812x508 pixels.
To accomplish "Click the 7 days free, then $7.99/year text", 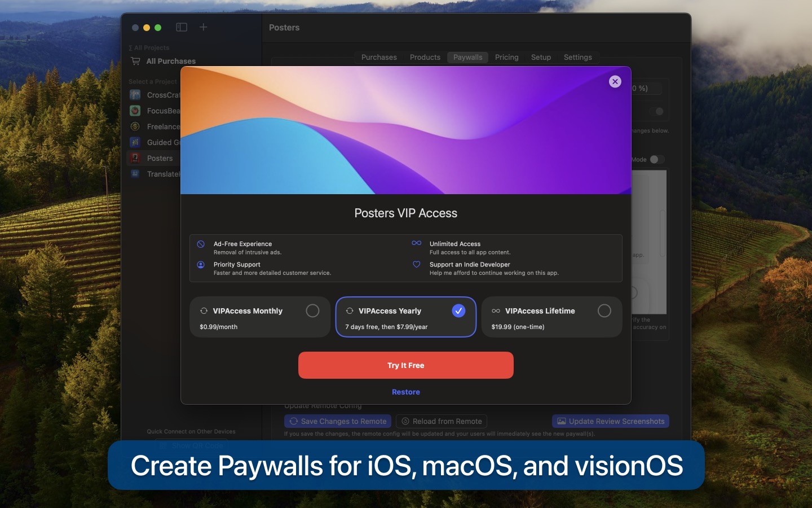I will pyautogui.click(x=386, y=327).
